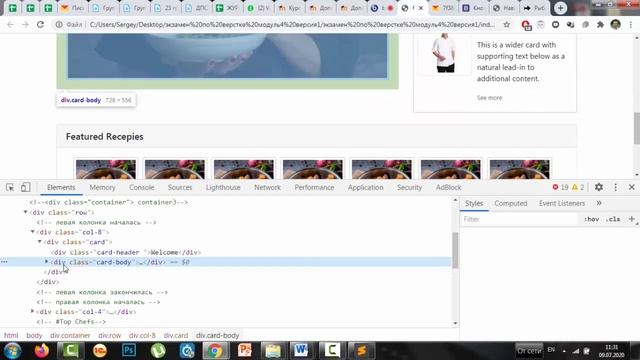Go back with browser back arrow
Viewport: 640px width, 360px height.
click(10, 24)
